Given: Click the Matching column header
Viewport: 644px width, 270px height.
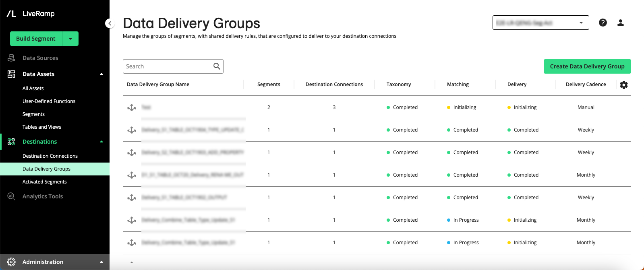Looking at the screenshot, I should (x=458, y=85).
